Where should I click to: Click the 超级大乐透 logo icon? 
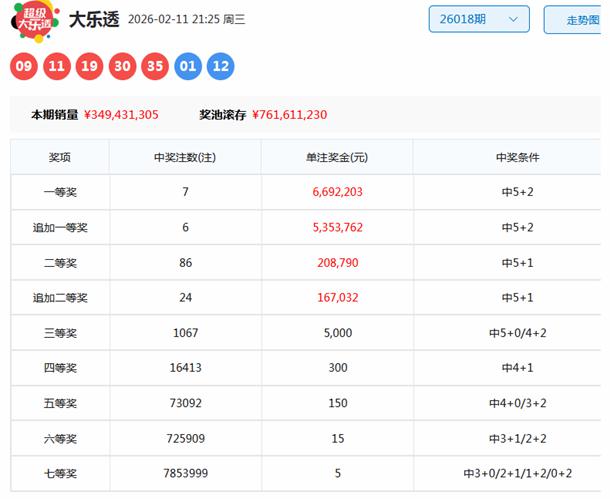tap(34, 20)
